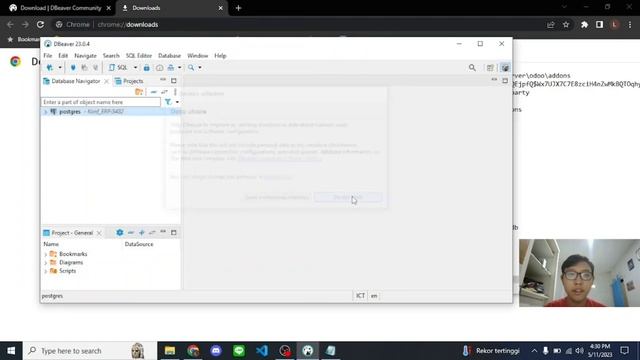Screen dimensions: 640x360
Task: Reload the Chrome page
Action: (x=40, y=24)
